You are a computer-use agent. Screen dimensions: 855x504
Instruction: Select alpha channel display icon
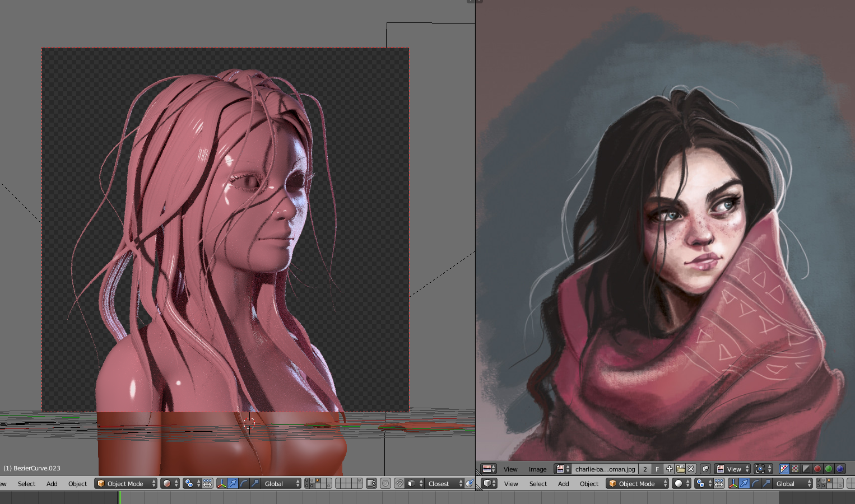tap(806, 469)
